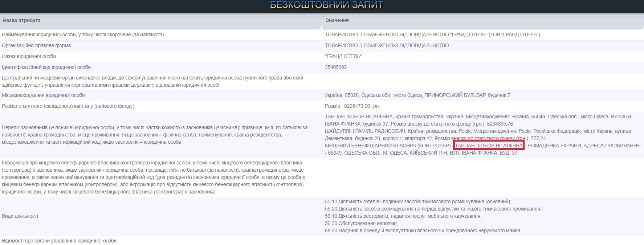Click the "Назва атрибута" column header

(x=21, y=21)
